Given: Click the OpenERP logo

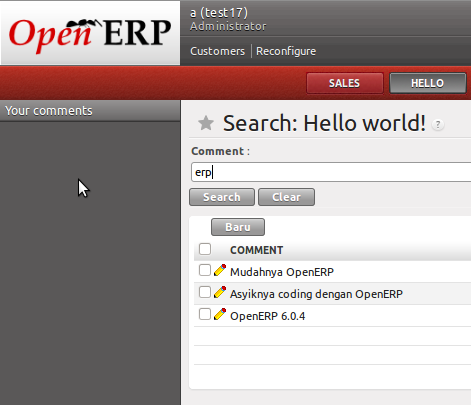Looking at the screenshot, I should pyautogui.click(x=90, y=33).
